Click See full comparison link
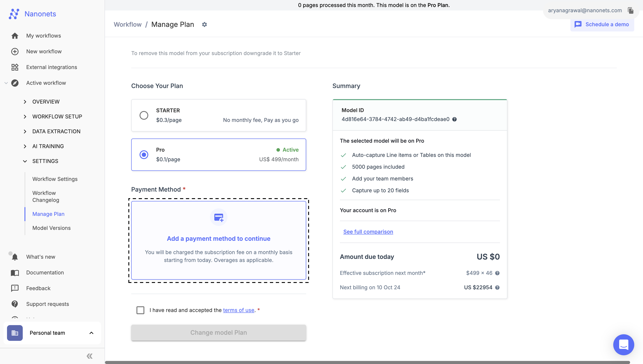The image size is (643, 364). [x=368, y=232]
